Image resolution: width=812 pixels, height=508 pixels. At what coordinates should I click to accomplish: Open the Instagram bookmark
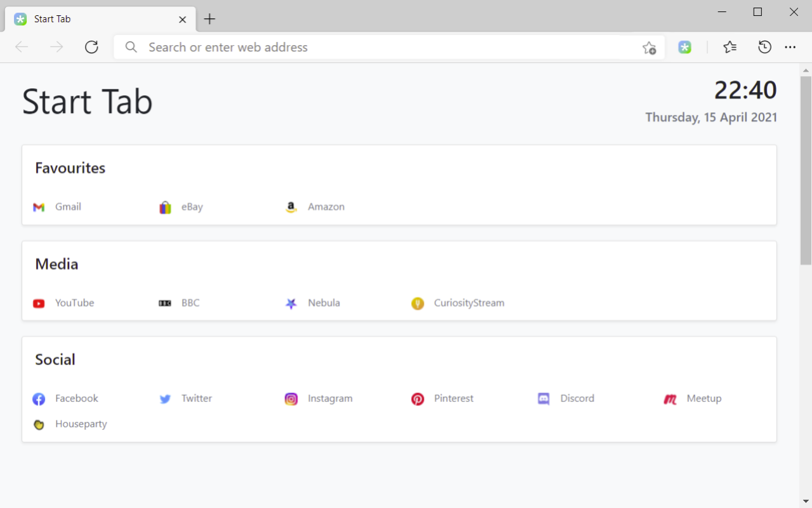click(x=318, y=399)
